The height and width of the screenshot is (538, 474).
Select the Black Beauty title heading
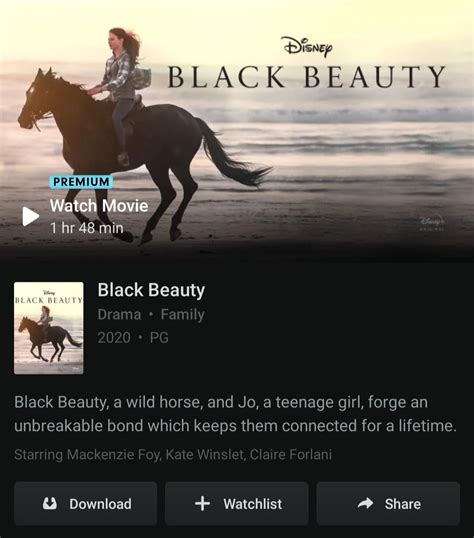(151, 290)
